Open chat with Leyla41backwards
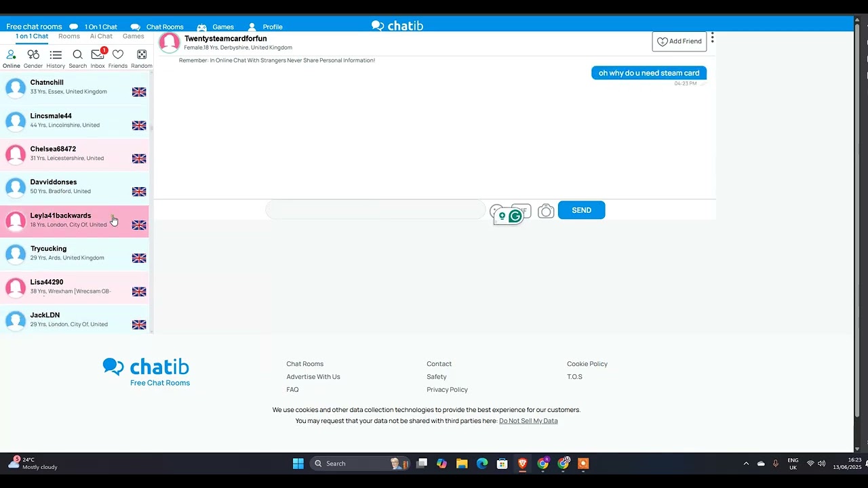 (x=75, y=220)
